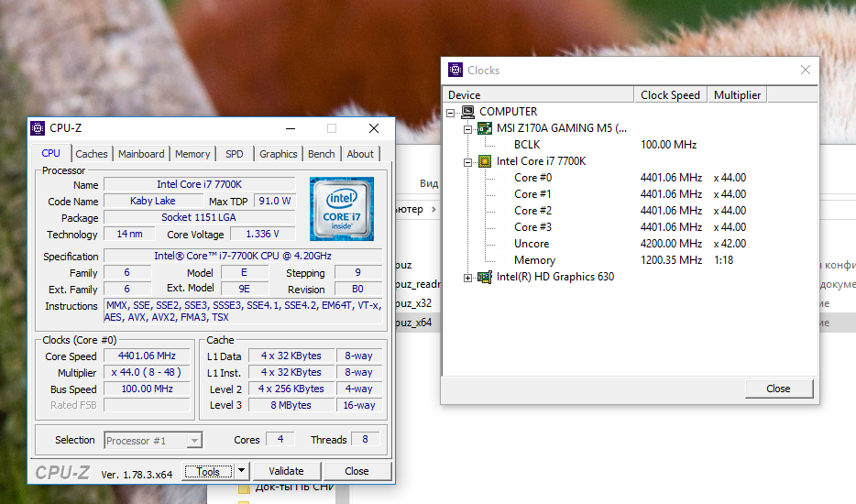Click the COMPUTER monitor icon
The height and width of the screenshot is (504, 856).
467,112
